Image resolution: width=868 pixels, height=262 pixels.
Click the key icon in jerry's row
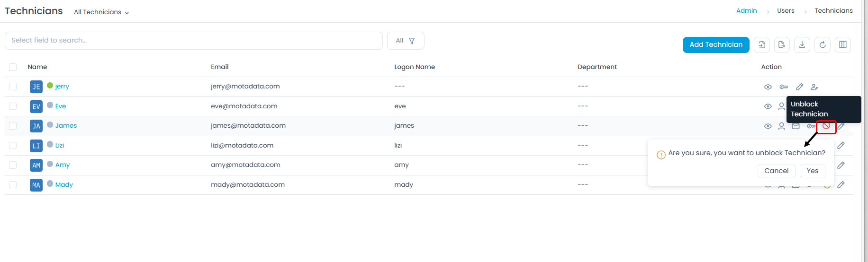coord(784,87)
